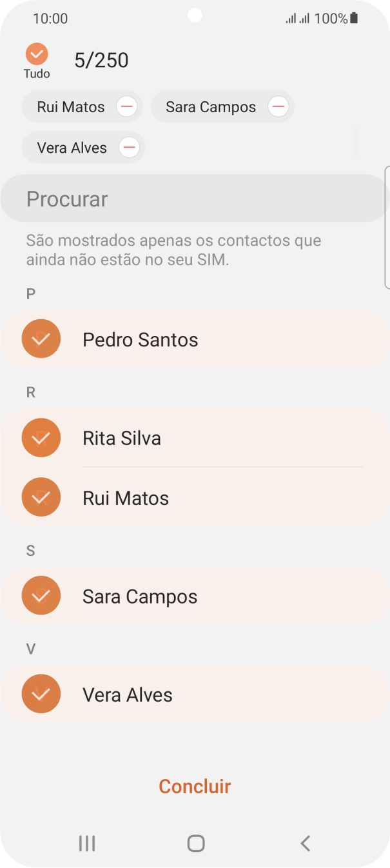Tap the Procurar search field

195,198
